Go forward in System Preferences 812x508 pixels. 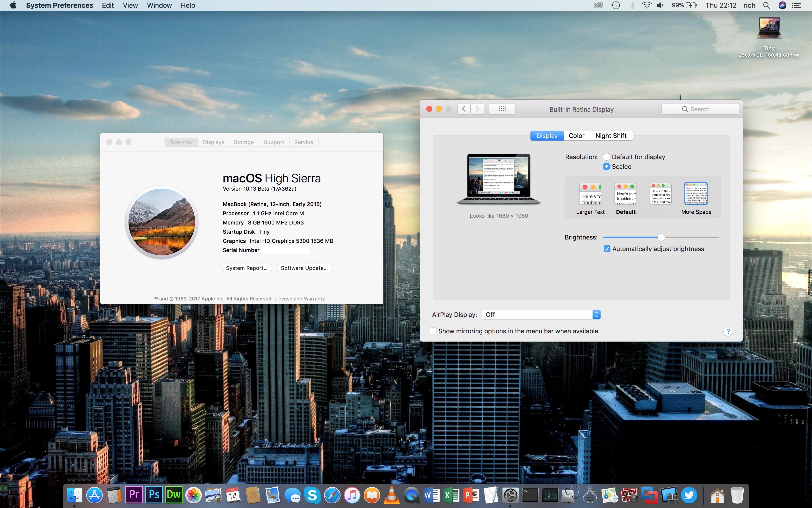(477, 109)
